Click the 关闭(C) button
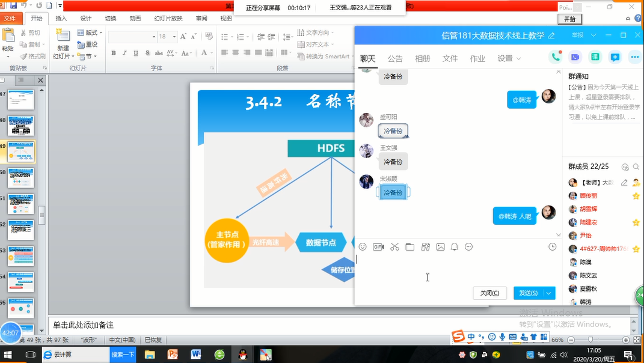Screen dimensions: 644x363 pos(489,293)
